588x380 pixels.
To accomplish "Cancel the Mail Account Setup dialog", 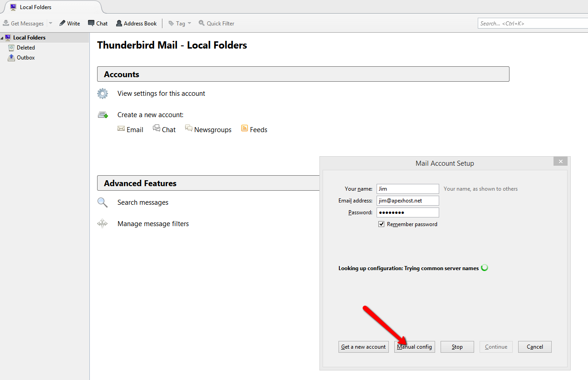I will (x=535, y=347).
